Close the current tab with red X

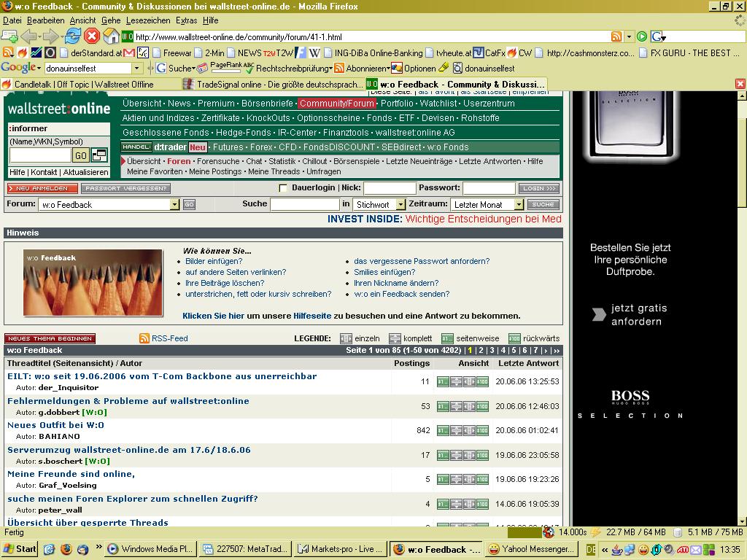click(740, 84)
